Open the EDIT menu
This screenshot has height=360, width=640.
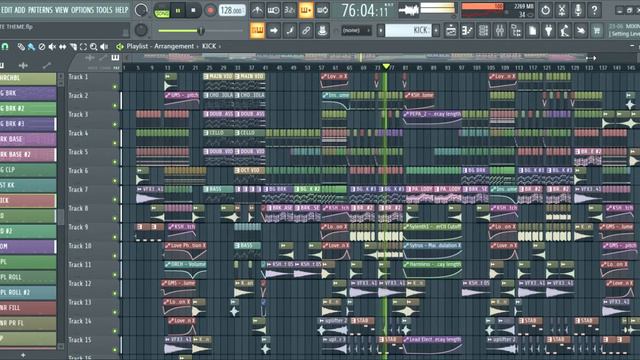coord(6,10)
